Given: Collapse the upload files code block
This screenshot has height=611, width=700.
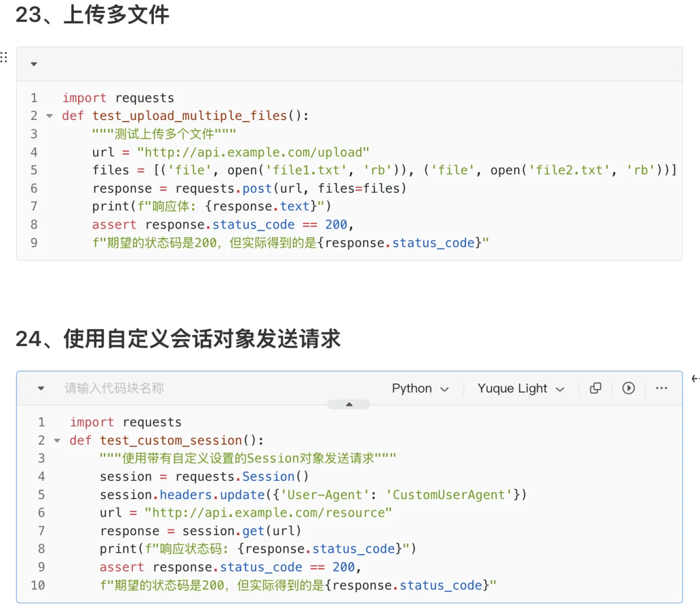Looking at the screenshot, I should pyautogui.click(x=34, y=64).
